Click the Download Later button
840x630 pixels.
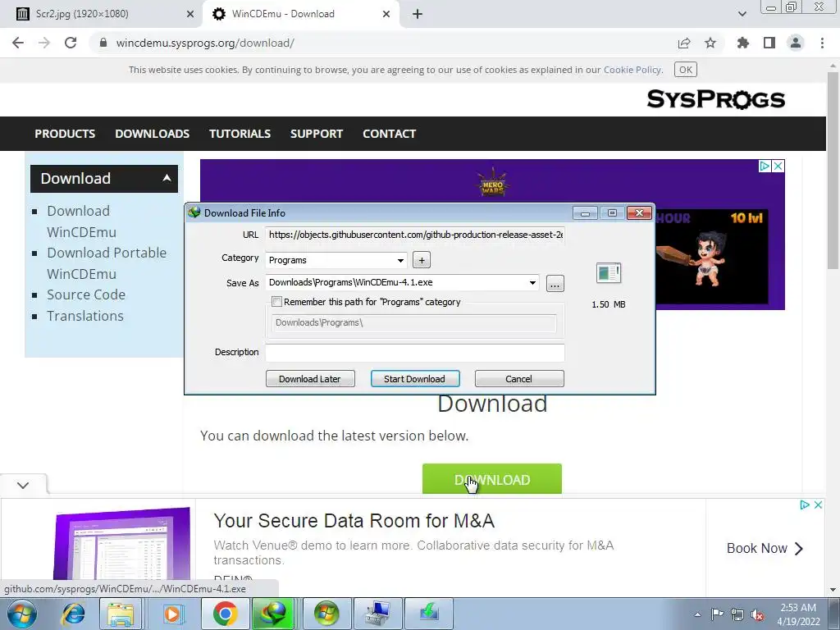(310, 379)
